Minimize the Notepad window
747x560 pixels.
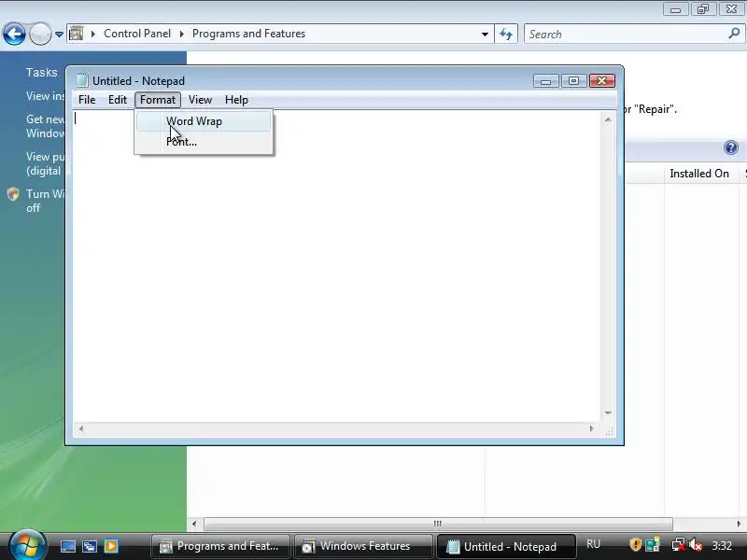pyautogui.click(x=545, y=81)
